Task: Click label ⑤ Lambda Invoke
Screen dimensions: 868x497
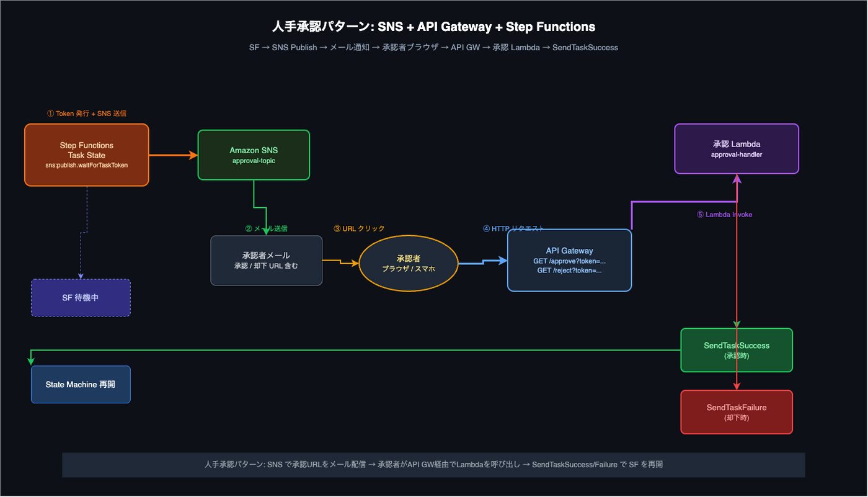Action: [x=724, y=215]
